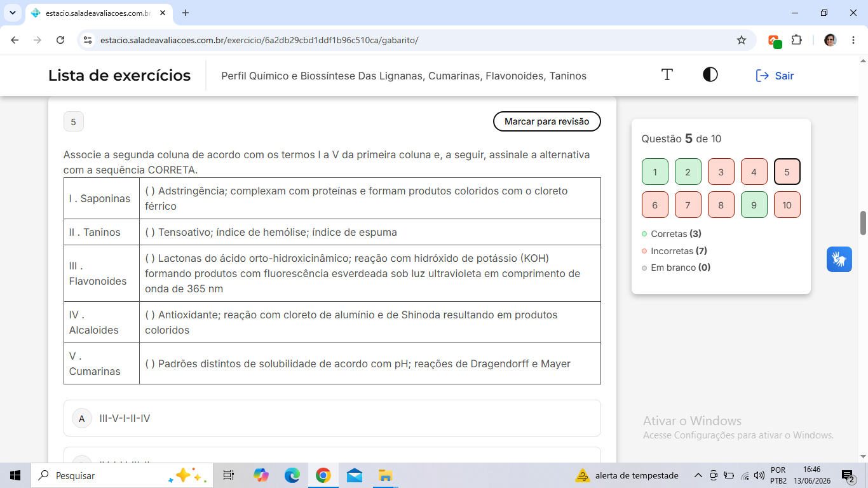The width and height of the screenshot is (868, 488).
Task: Change font size with T icon
Action: pos(667,75)
